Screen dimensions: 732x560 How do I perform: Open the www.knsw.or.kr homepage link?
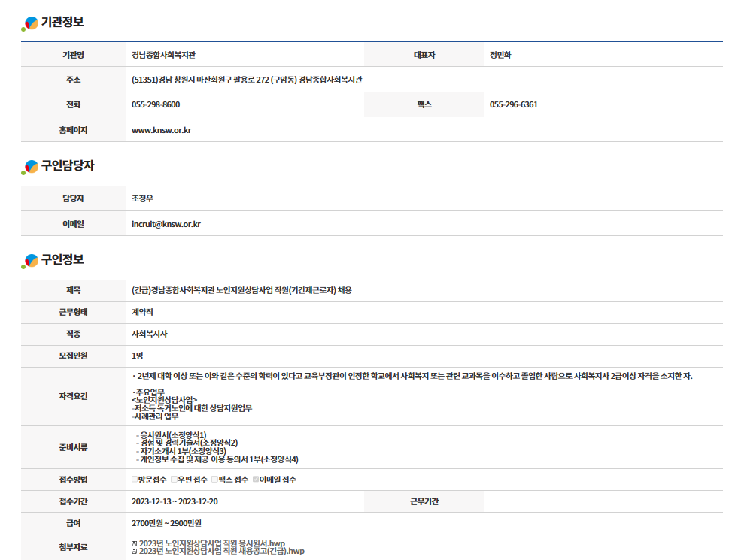[161, 130]
